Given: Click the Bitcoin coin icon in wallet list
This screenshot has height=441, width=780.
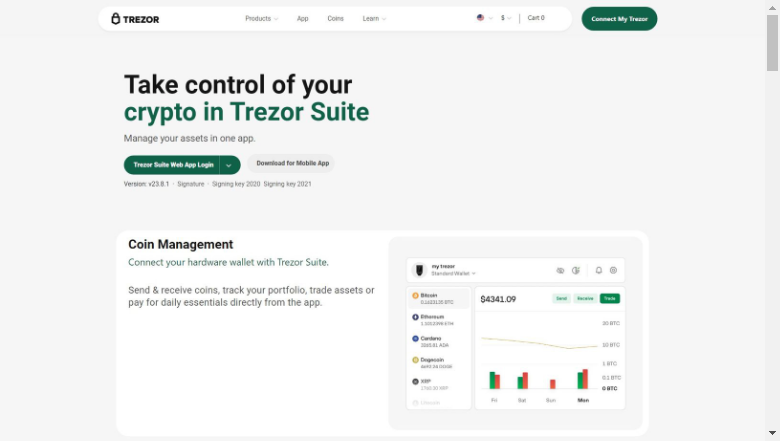Looking at the screenshot, I should point(415,295).
